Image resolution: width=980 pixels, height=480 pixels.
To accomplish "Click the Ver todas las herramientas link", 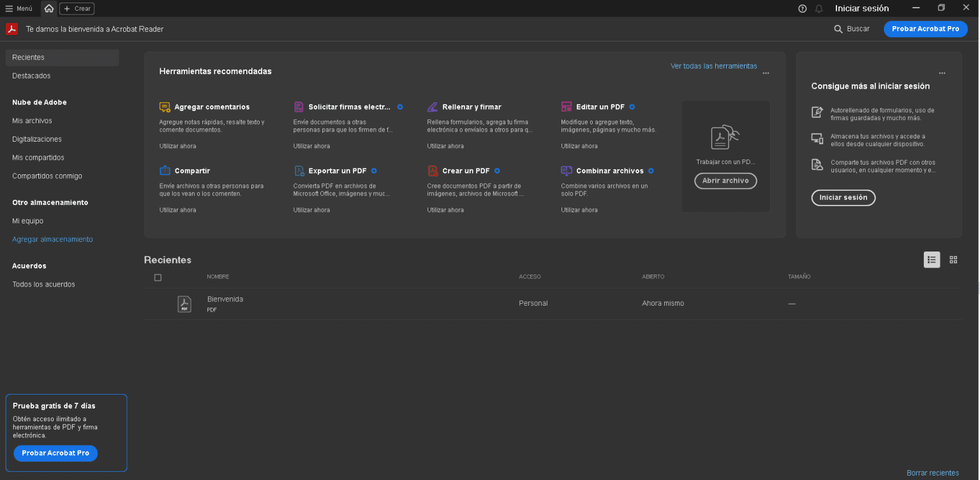I will 713,66.
